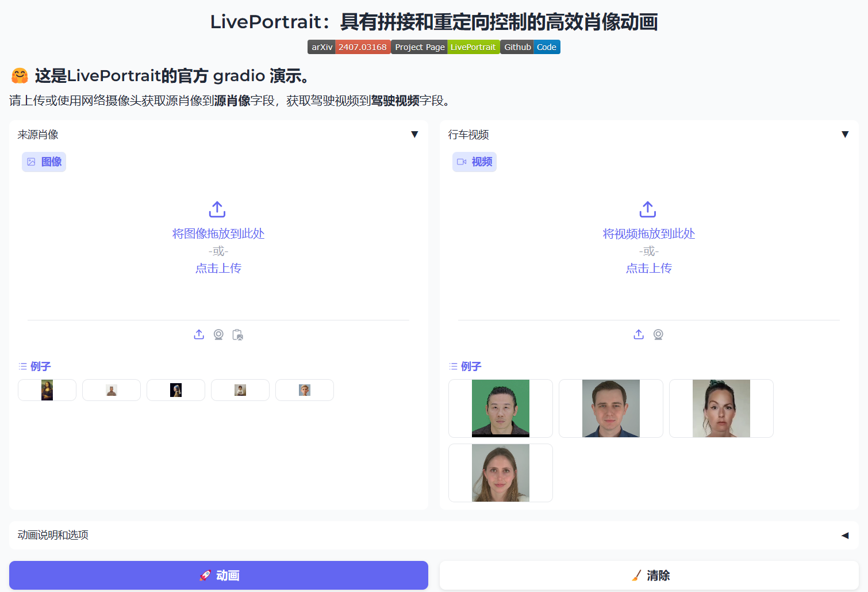The width and height of the screenshot is (868, 592).
Task: Click 点击上传 link in the driving video area
Action: (x=648, y=268)
